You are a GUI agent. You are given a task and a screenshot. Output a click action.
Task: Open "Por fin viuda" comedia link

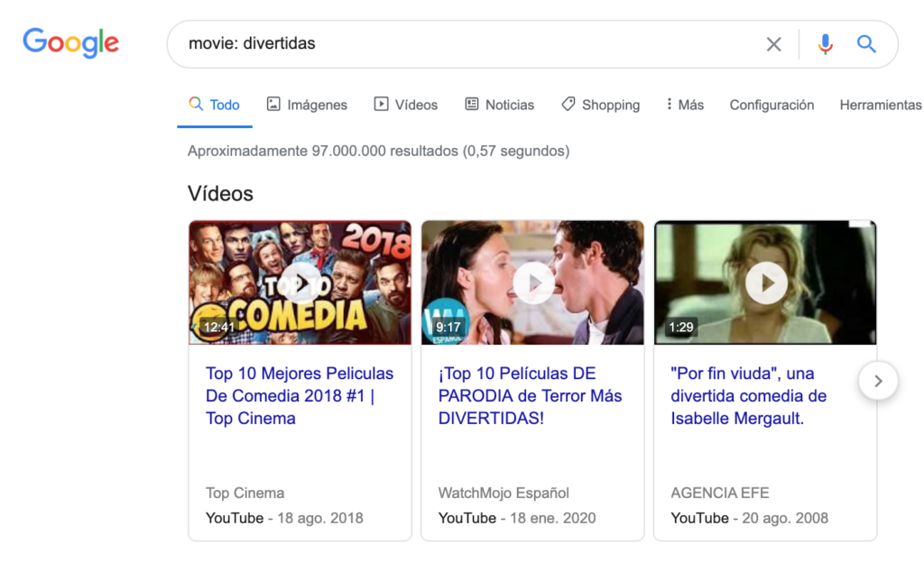748,396
